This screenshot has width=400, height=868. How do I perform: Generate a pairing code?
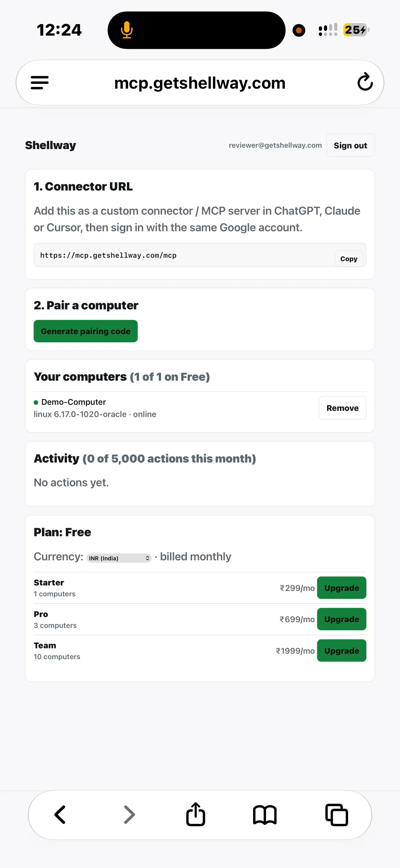click(x=85, y=331)
